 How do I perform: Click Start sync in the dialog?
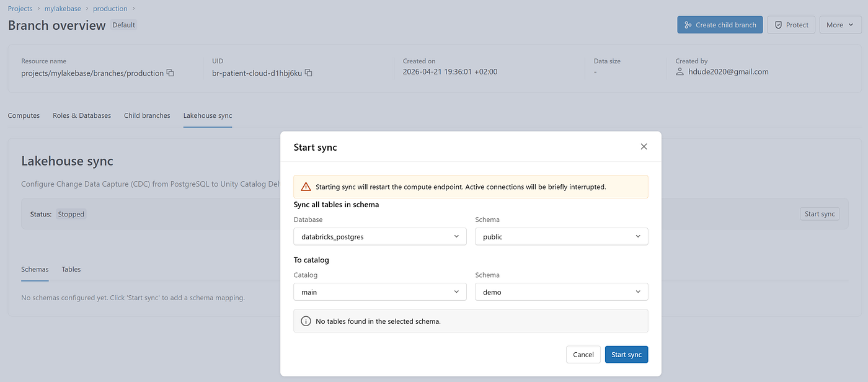[x=626, y=355]
